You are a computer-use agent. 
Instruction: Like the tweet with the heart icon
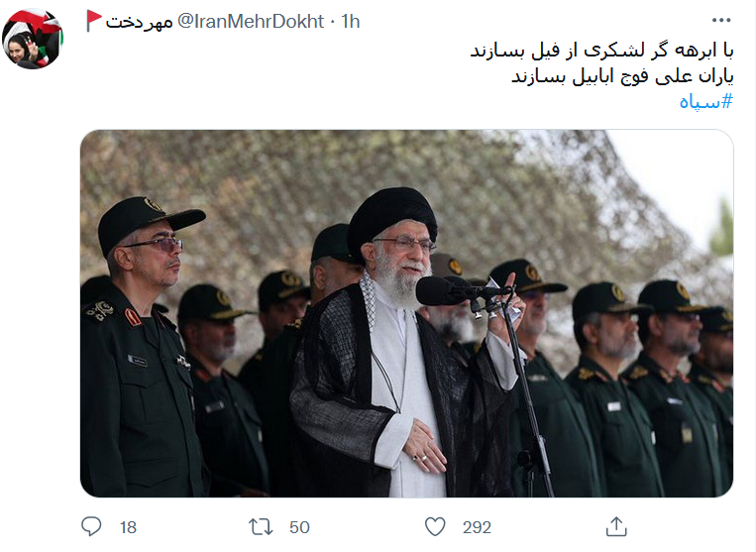click(435, 526)
